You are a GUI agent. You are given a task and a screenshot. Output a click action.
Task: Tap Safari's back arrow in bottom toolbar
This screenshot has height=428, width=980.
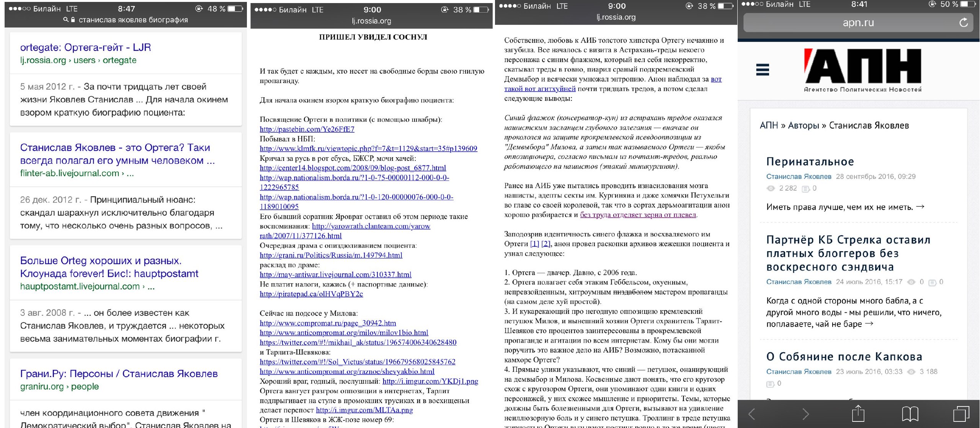(x=752, y=414)
